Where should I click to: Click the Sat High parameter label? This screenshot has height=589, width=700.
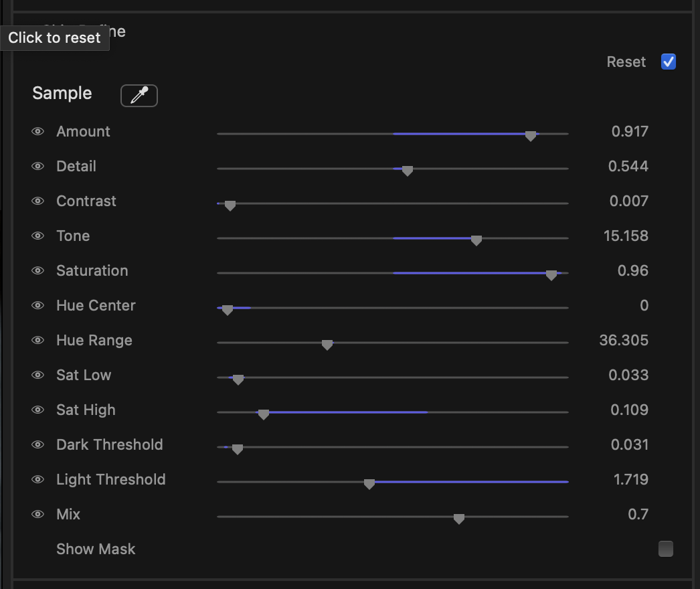click(86, 410)
